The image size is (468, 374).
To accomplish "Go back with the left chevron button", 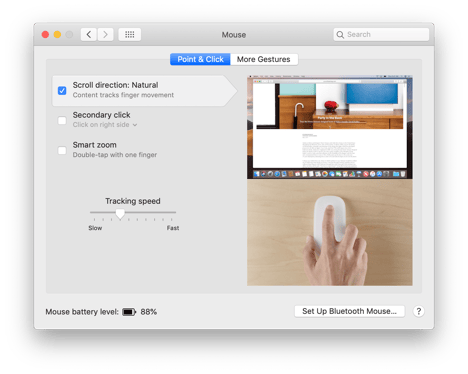I will click(x=89, y=34).
